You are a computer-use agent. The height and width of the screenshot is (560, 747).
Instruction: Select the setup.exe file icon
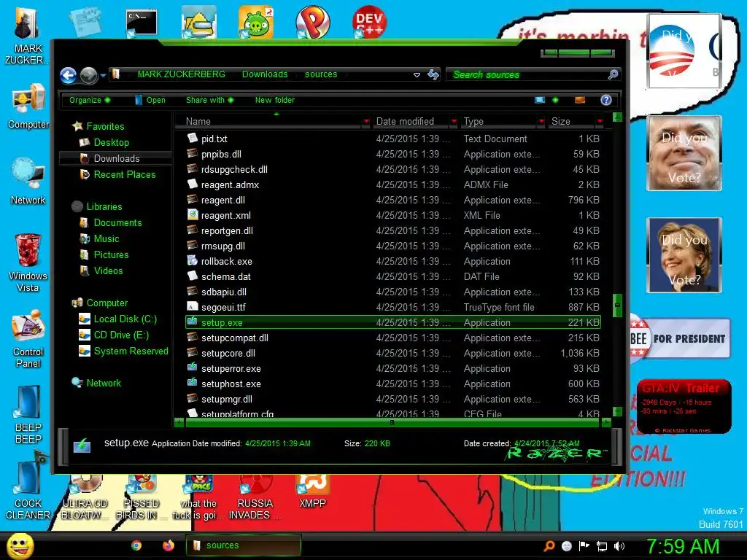tap(193, 322)
